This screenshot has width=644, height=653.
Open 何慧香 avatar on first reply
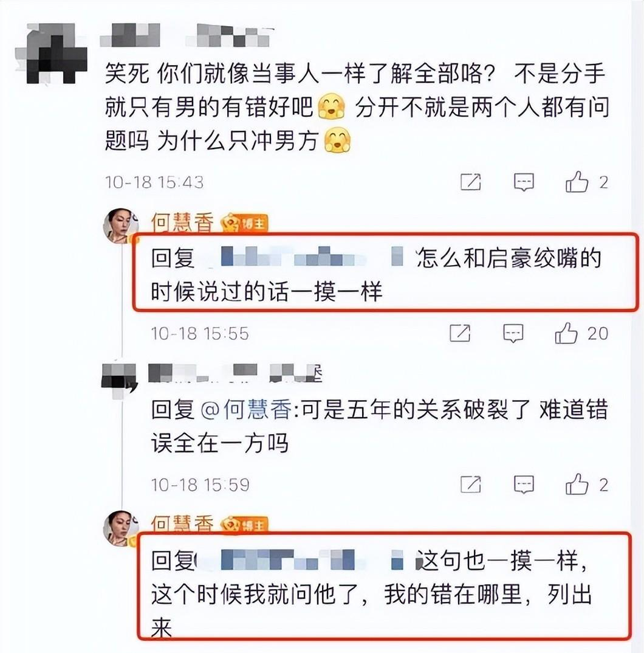click(x=121, y=226)
